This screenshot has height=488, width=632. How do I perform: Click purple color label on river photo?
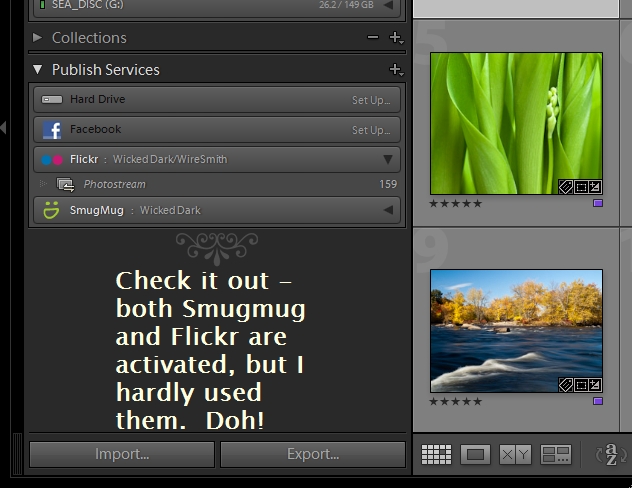[598, 401]
